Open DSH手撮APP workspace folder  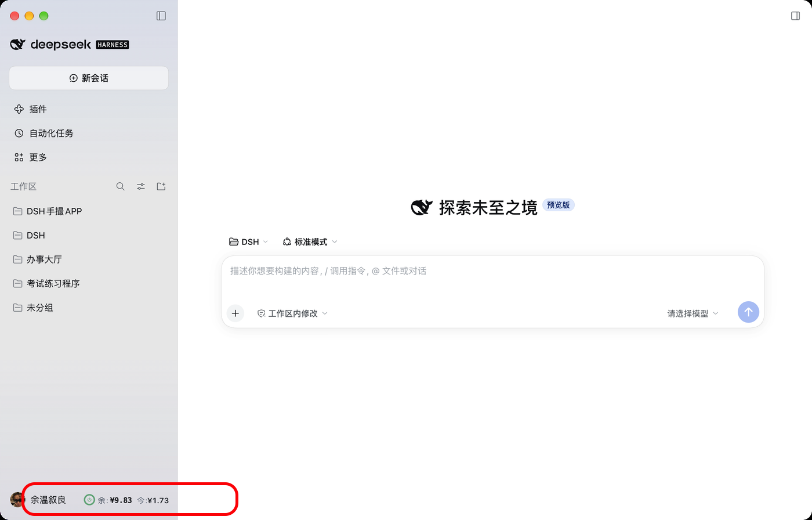[x=89, y=211]
